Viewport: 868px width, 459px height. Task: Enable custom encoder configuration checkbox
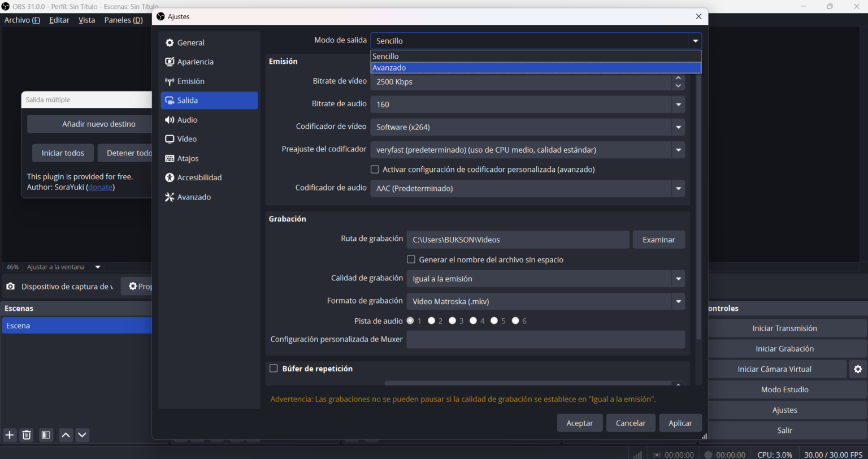pyautogui.click(x=375, y=170)
